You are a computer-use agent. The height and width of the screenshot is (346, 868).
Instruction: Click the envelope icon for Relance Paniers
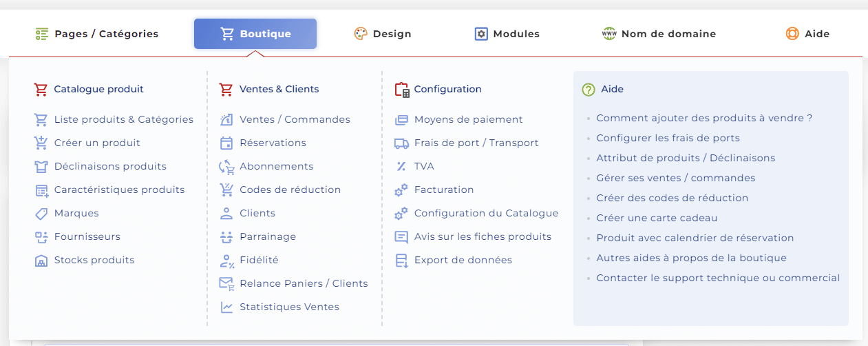226,283
